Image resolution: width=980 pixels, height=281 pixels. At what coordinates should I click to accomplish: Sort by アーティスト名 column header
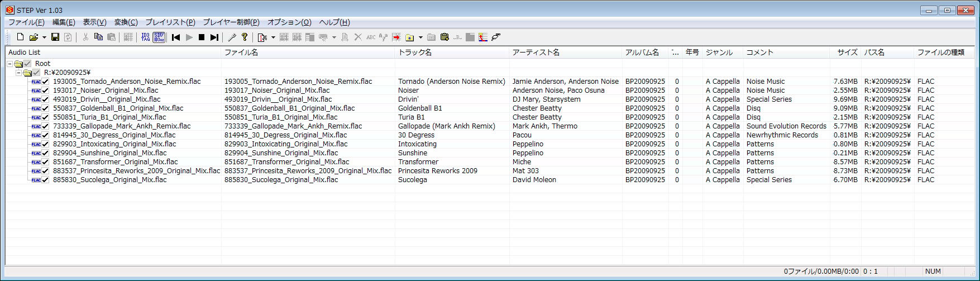coord(536,53)
